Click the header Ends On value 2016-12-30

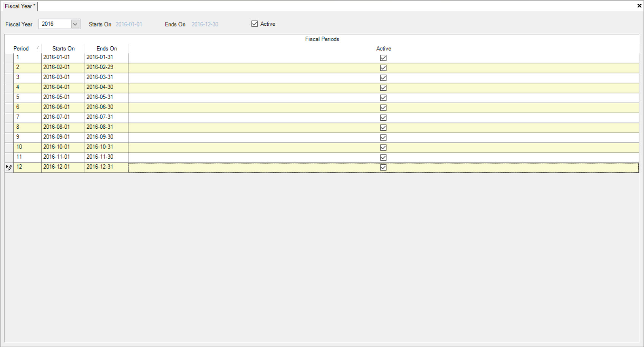click(x=205, y=24)
